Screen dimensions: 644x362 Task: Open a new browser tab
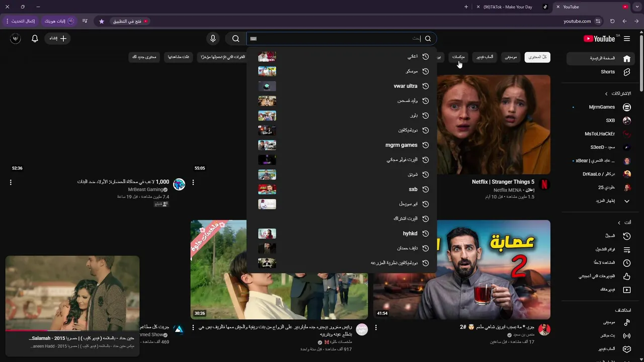click(x=466, y=7)
